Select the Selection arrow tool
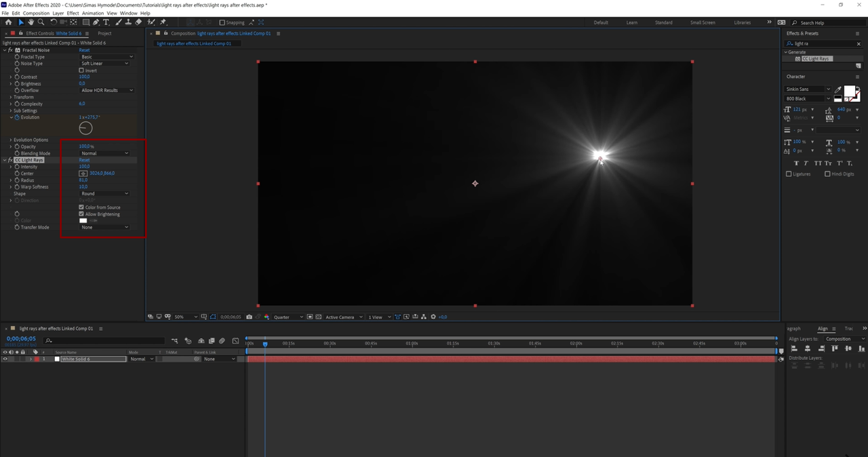The height and width of the screenshot is (457, 868). click(21, 22)
